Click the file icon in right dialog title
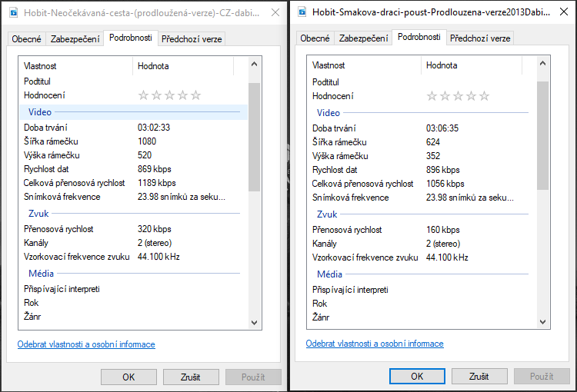 click(302, 12)
